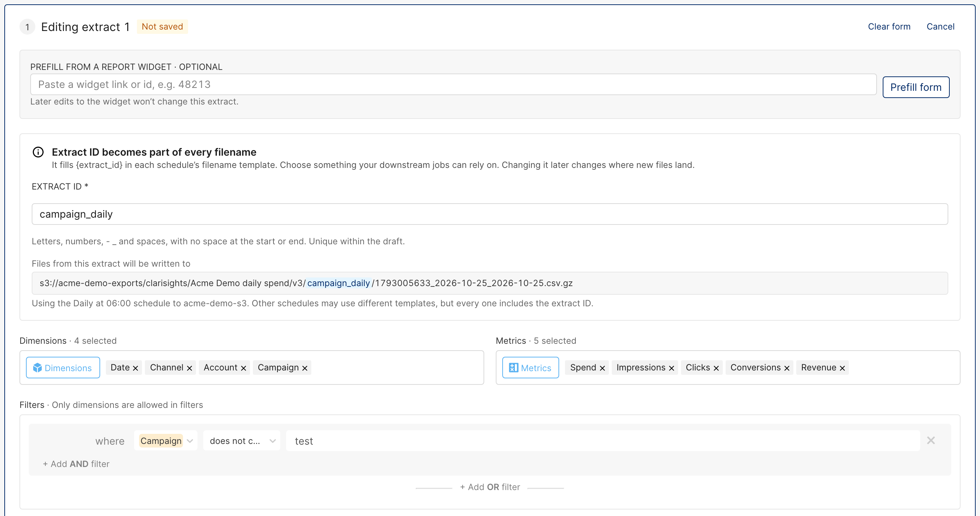Click the filter value field containing 'test'
The image size is (980, 516).
coord(603,441)
